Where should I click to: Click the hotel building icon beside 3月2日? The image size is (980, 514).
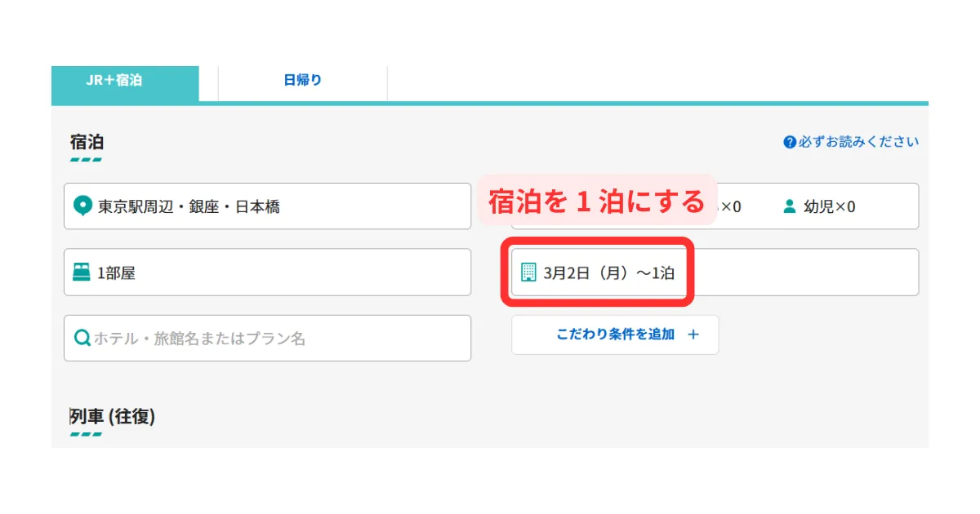529,273
